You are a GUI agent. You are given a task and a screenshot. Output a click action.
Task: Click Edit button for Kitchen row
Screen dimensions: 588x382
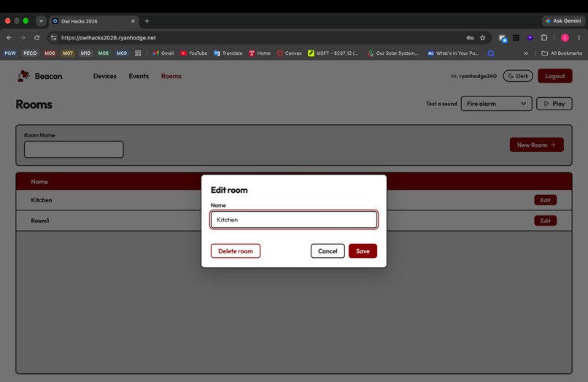(545, 200)
